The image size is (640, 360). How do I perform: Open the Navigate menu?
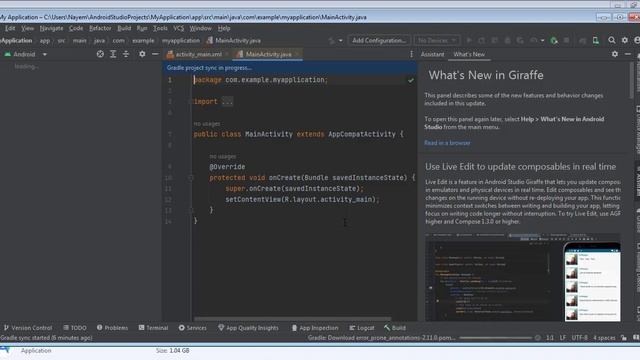tap(51, 28)
